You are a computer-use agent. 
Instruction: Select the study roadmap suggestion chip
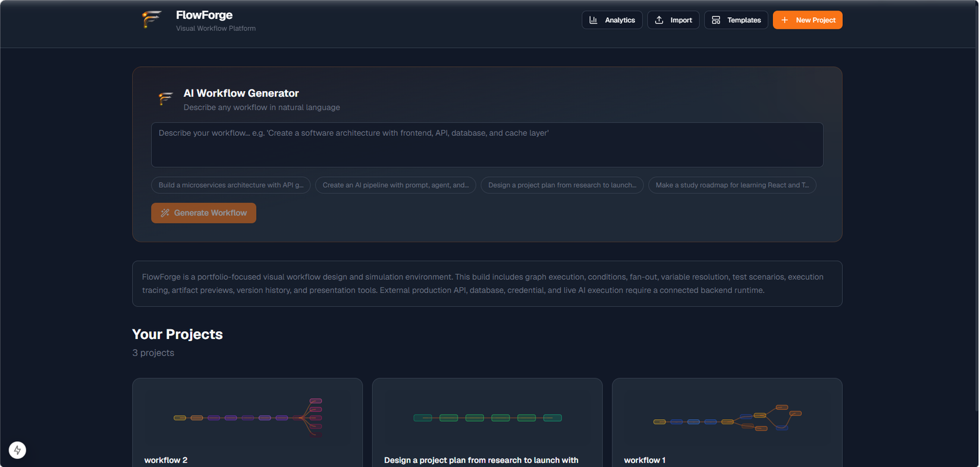coord(732,185)
